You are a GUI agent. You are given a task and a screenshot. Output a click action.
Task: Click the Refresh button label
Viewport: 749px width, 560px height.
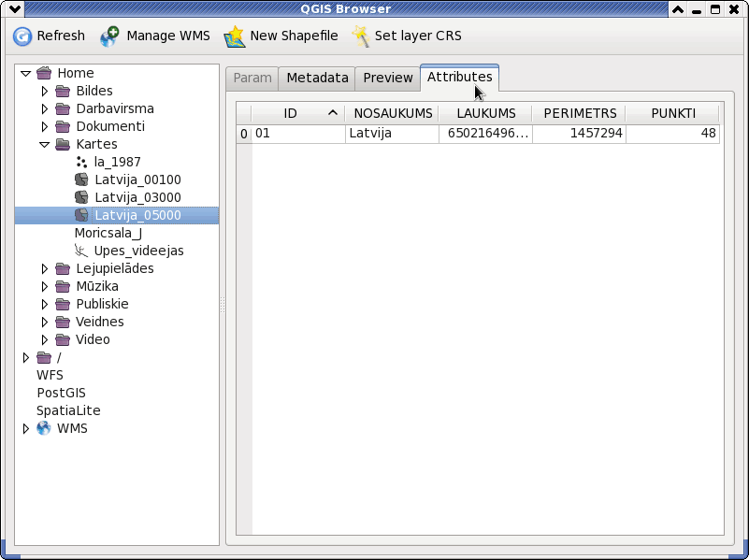point(61,36)
